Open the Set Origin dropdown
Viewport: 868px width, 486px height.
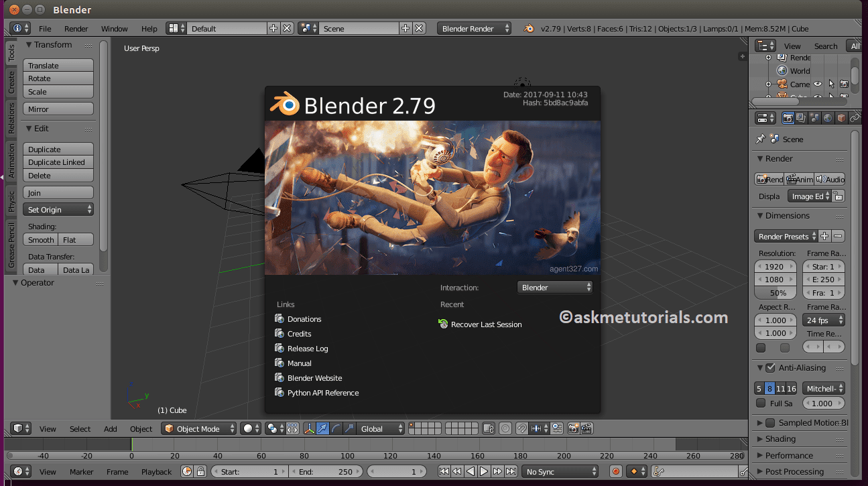[58, 209]
